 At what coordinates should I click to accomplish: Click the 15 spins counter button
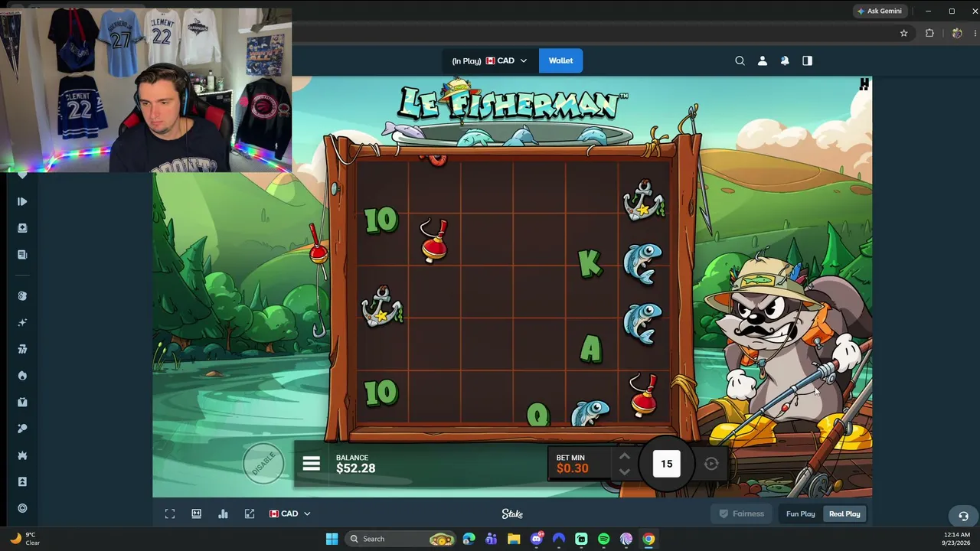click(666, 464)
